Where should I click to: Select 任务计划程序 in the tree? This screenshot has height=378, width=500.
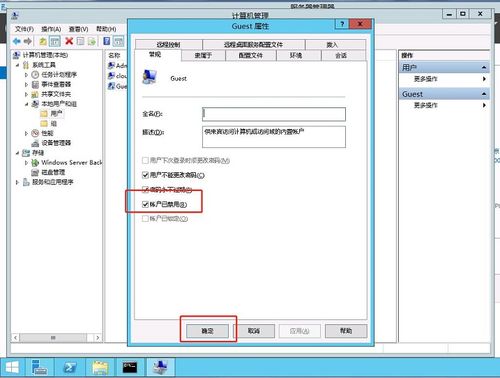pyautogui.click(x=59, y=75)
